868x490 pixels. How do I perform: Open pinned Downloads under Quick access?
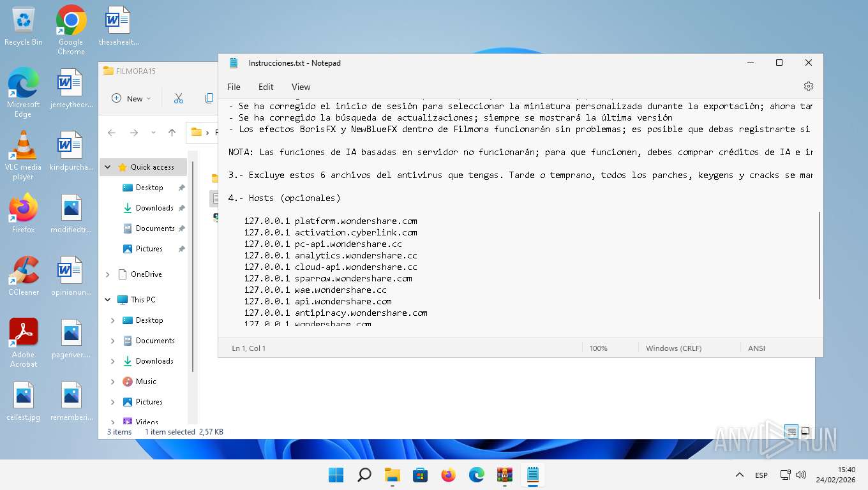pyautogui.click(x=154, y=208)
